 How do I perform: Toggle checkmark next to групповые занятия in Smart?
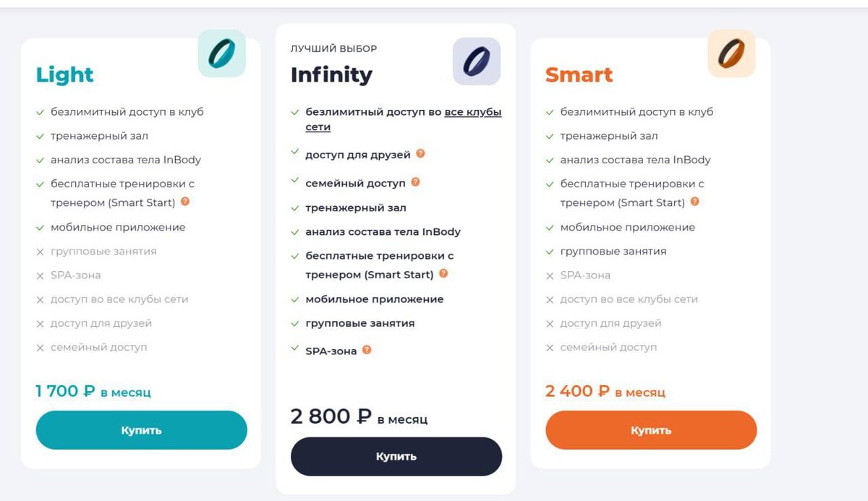(x=548, y=251)
